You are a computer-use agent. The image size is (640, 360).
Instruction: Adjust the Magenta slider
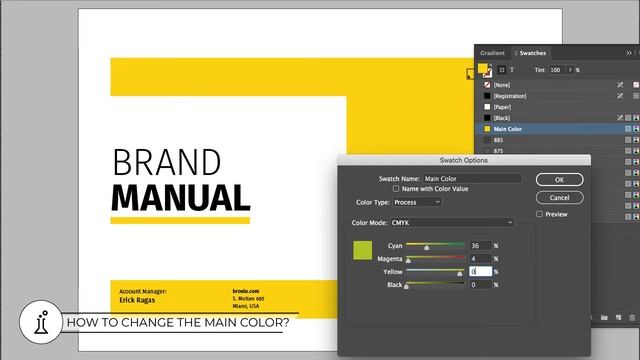(409, 260)
